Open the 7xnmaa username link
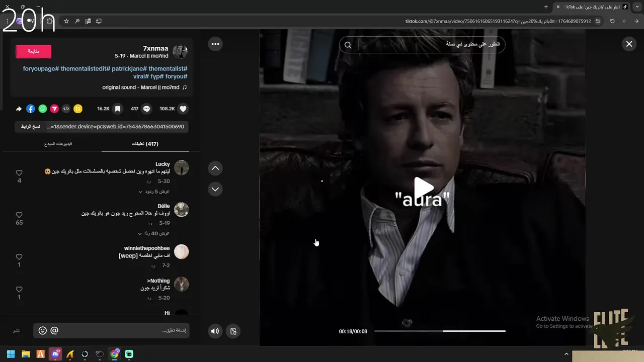The width and height of the screenshot is (644, 362). click(155, 48)
